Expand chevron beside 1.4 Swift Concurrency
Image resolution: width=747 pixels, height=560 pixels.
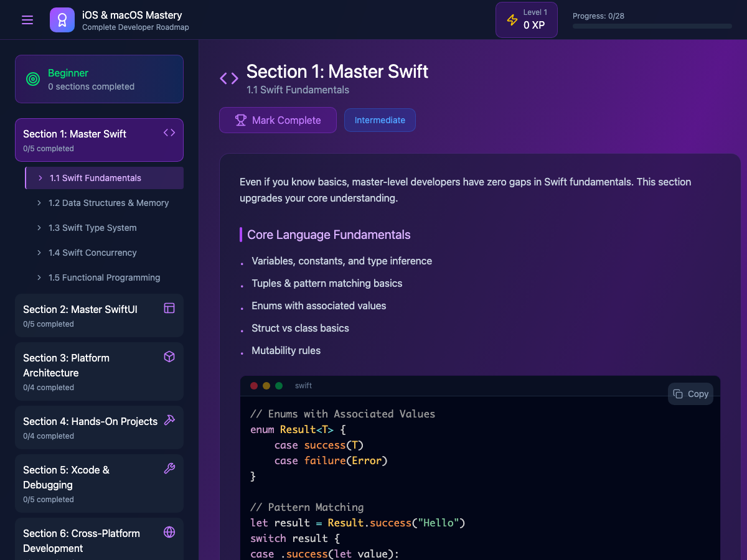click(x=39, y=253)
